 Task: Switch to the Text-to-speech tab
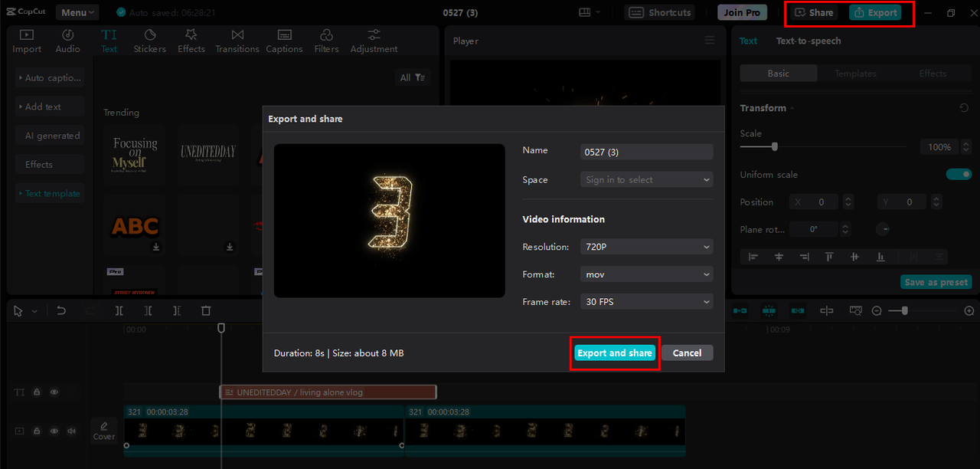point(808,41)
